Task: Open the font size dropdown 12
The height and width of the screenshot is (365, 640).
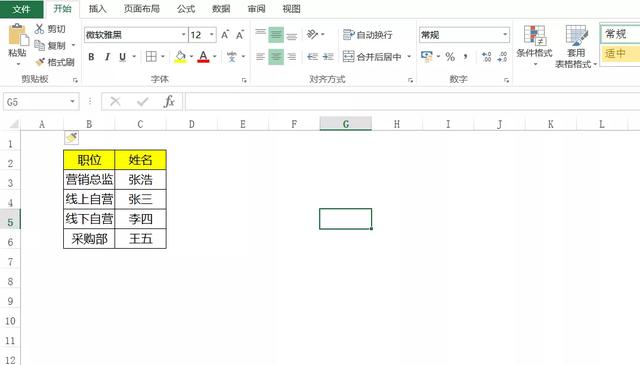Action: (211, 35)
